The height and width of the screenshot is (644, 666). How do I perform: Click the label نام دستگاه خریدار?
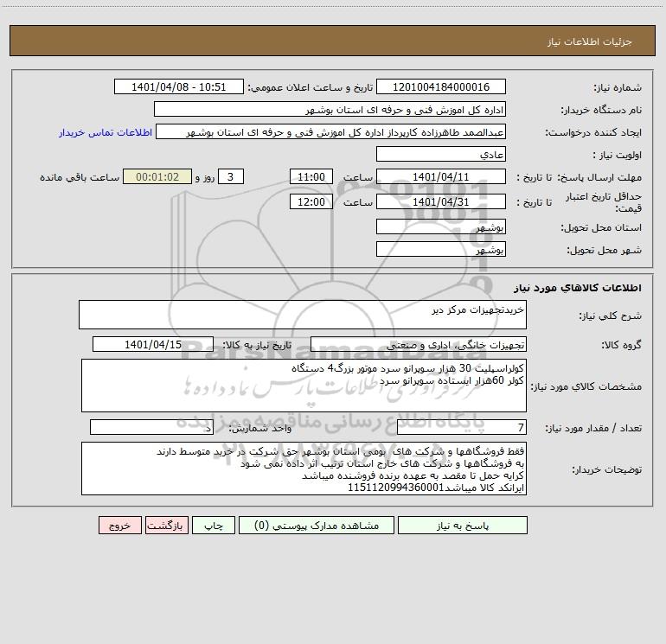click(601, 110)
